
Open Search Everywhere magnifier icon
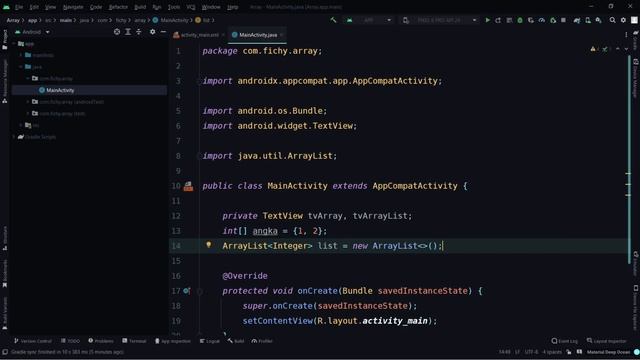(612, 20)
